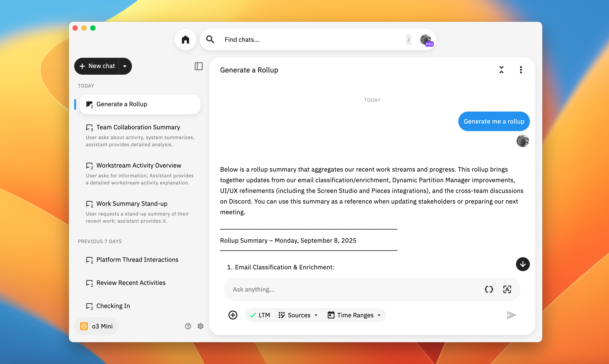
Task: Add context with the plus circle icon
Action: coord(233,315)
